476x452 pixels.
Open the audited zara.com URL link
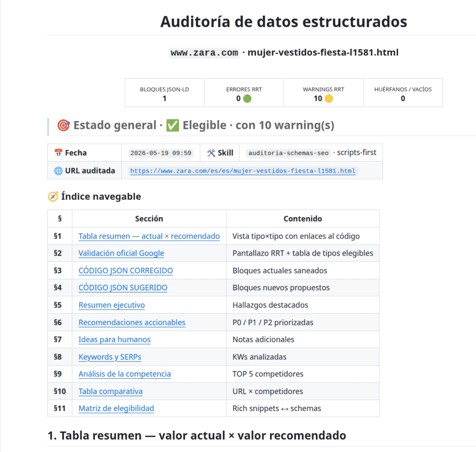(x=243, y=171)
